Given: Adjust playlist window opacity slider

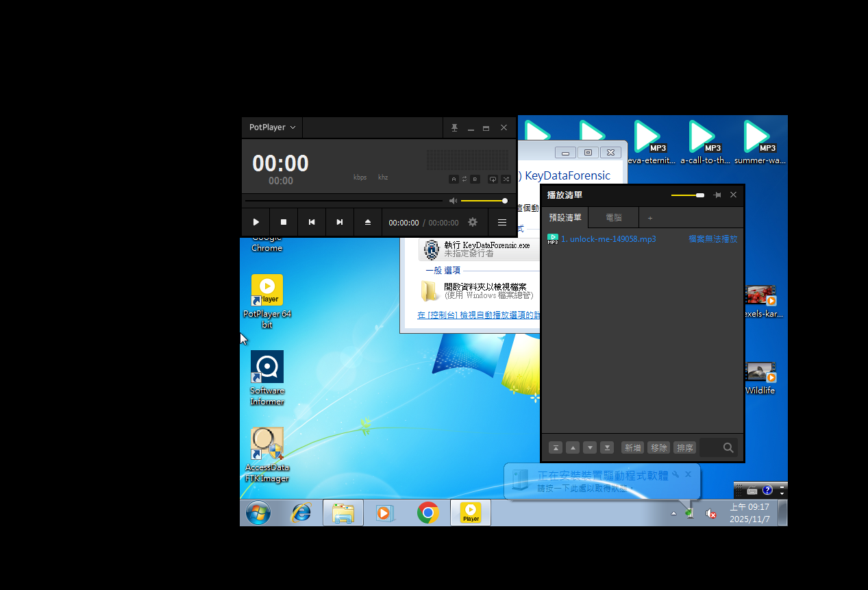Looking at the screenshot, I should 688,195.
